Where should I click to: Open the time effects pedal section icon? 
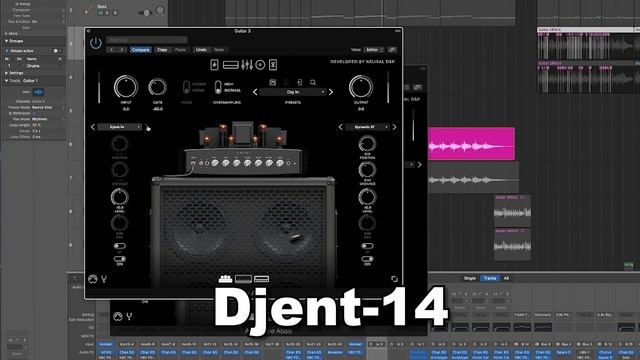pos(273,64)
